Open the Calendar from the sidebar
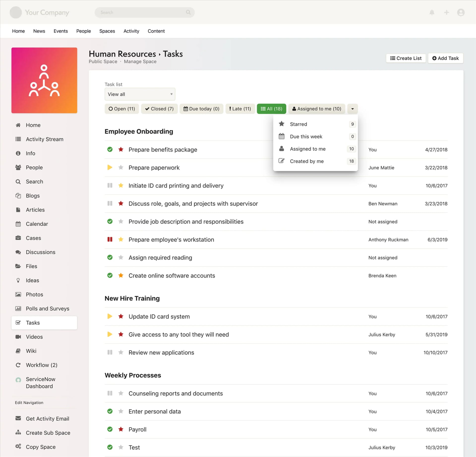This screenshot has height=457, width=476. pyautogui.click(x=37, y=224)
